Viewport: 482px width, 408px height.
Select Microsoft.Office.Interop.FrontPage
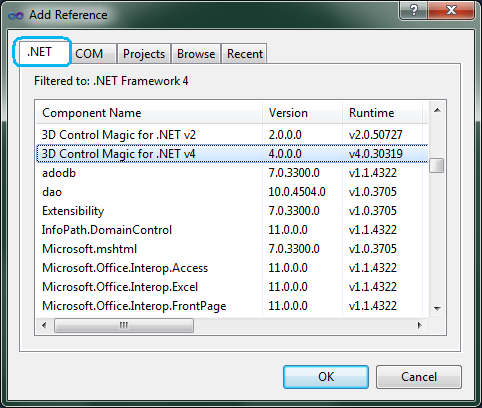click(232, 306)
